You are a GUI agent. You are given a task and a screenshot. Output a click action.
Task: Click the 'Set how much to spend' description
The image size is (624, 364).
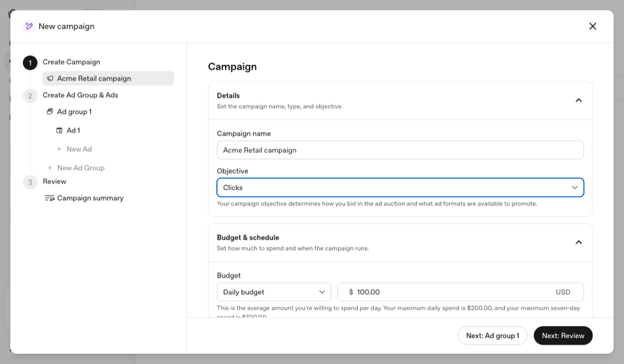(293, 248)
